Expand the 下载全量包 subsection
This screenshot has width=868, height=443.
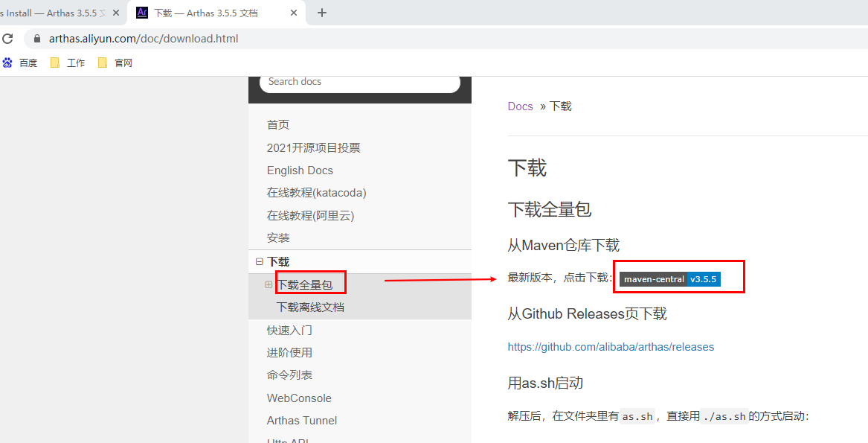pos(269,285)
